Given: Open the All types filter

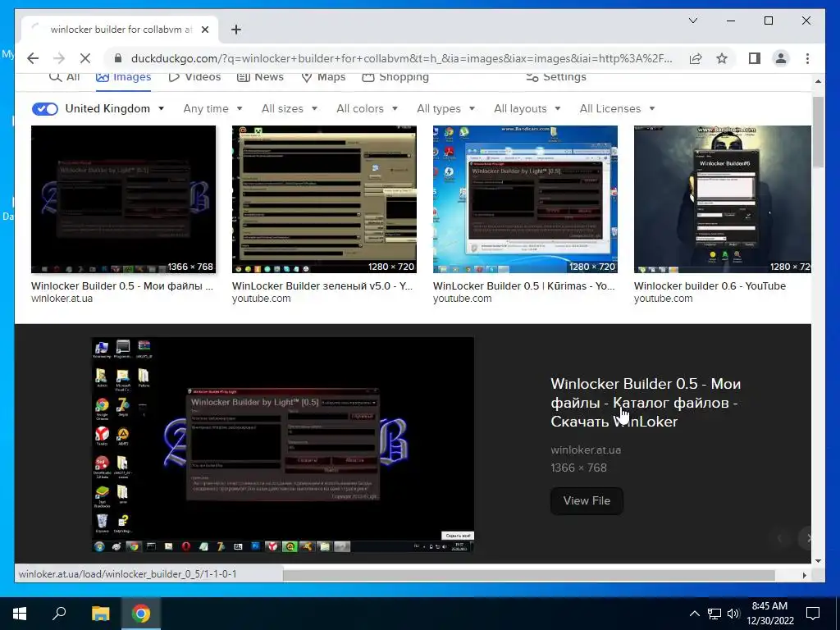Looking at the screenshot, I should [x=445, y=109].
